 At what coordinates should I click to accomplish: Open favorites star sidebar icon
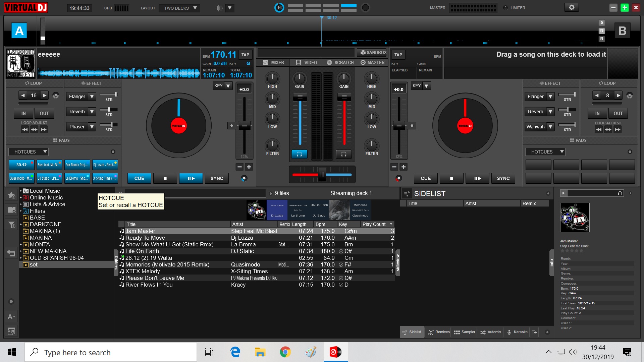[x=11, y=195]
